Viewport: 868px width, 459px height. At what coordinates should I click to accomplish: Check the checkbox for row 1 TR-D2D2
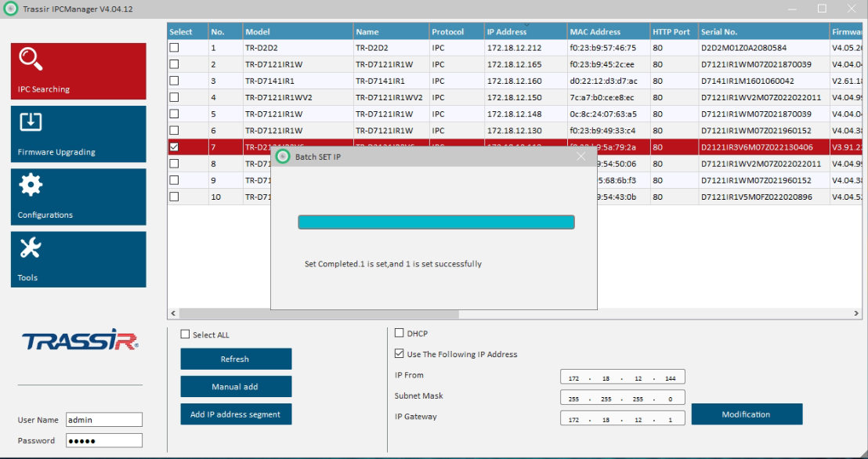[175, 48]
